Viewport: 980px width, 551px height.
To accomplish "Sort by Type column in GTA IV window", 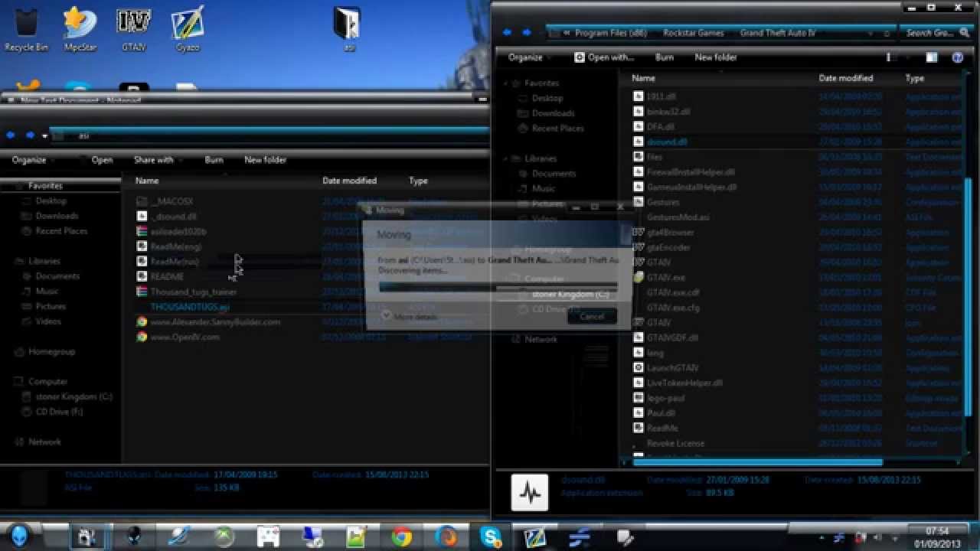I will coord(915,78).
